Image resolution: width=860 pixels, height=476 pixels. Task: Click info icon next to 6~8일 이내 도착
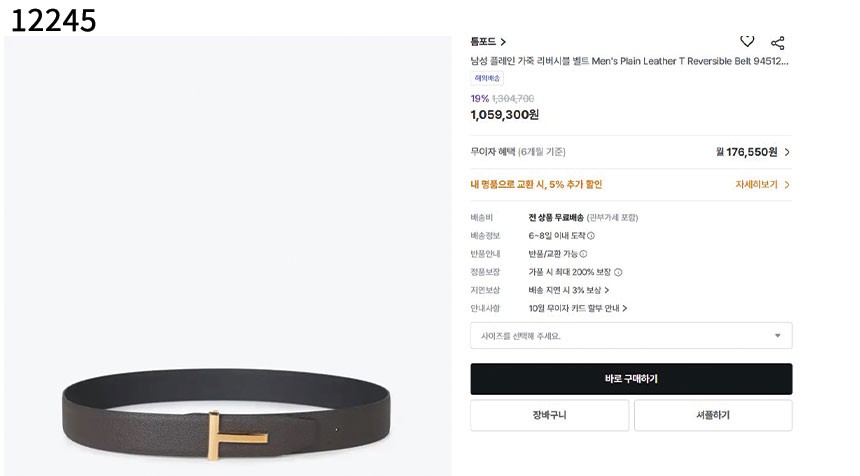click(x=591, y=236)
